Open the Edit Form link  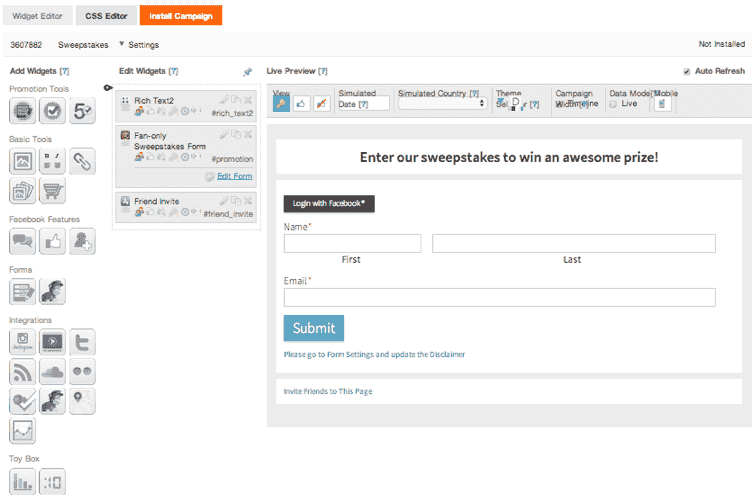pyautogui.click(x=235, y=176)
